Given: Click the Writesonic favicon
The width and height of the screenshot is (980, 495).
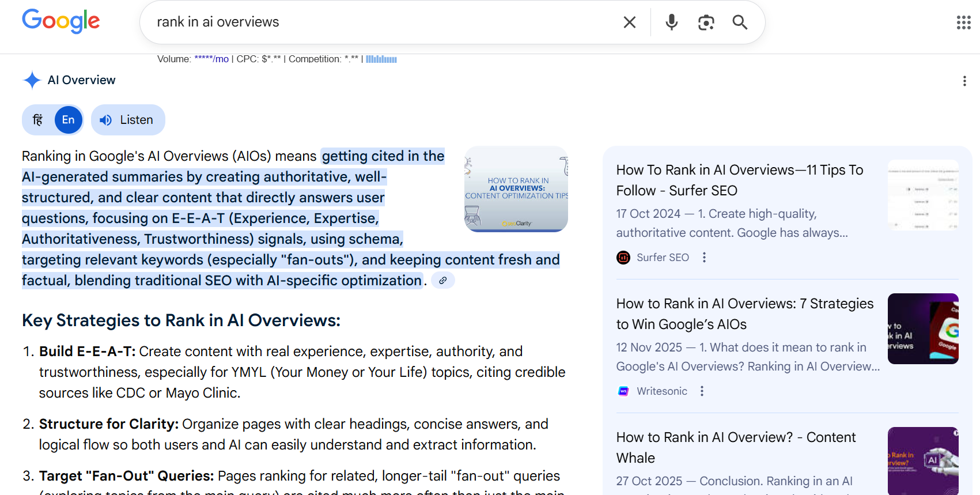Looking at the screenshot, I should click(623, 391).
